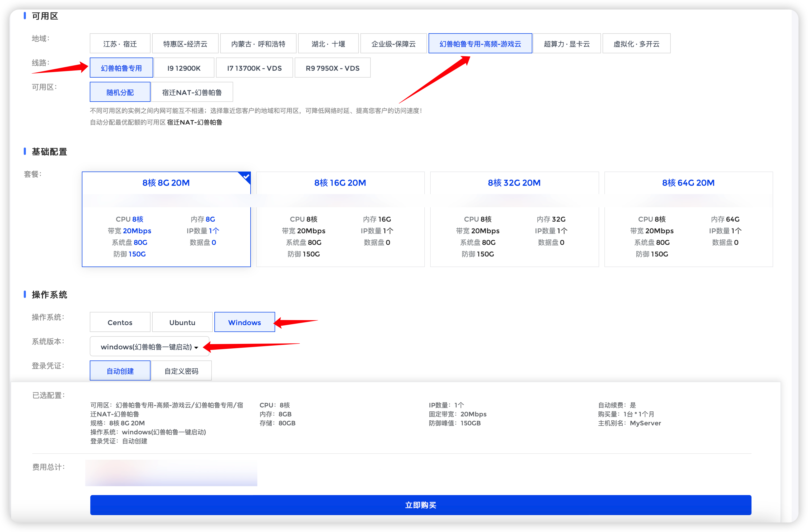Open the 系统版本 windows version dropdown

[149, 347]
